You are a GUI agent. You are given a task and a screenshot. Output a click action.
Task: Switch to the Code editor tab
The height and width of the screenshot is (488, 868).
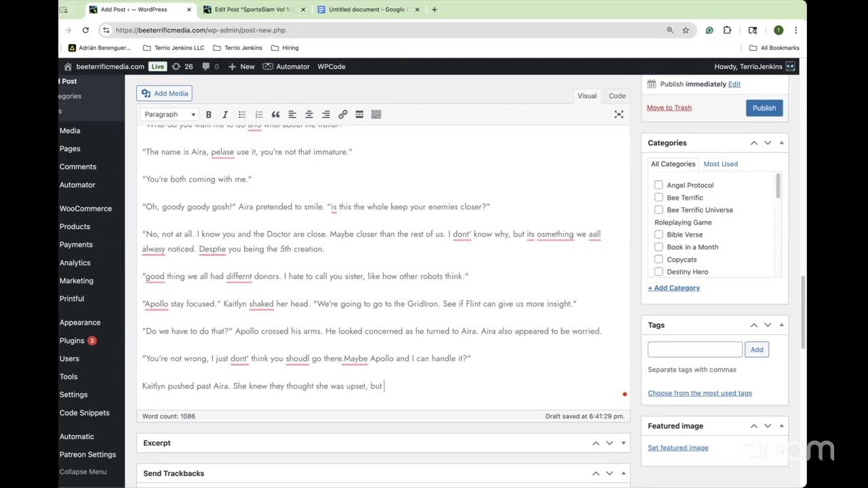[616, 96]
